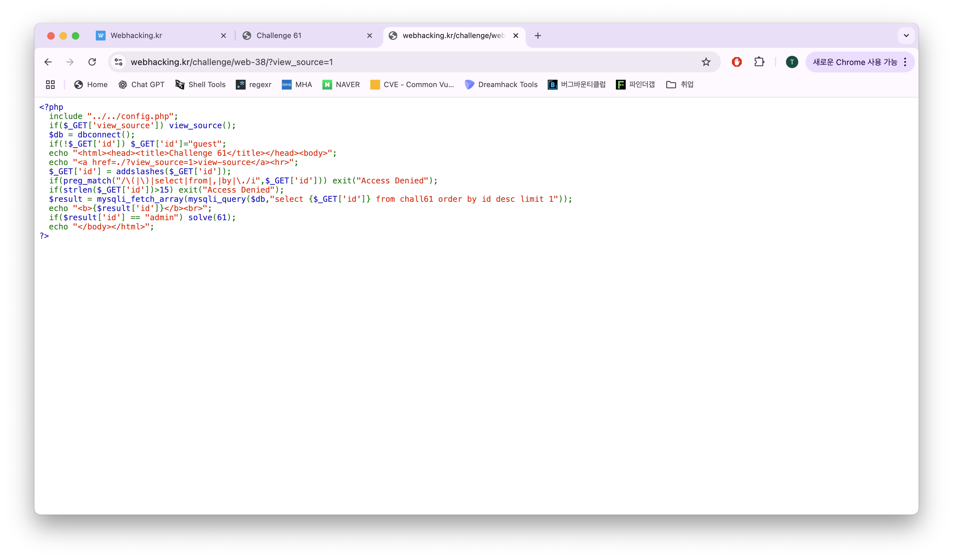Open the Extensions puzzle icon
Screen dimensions: 953x560
coord(759,62)
